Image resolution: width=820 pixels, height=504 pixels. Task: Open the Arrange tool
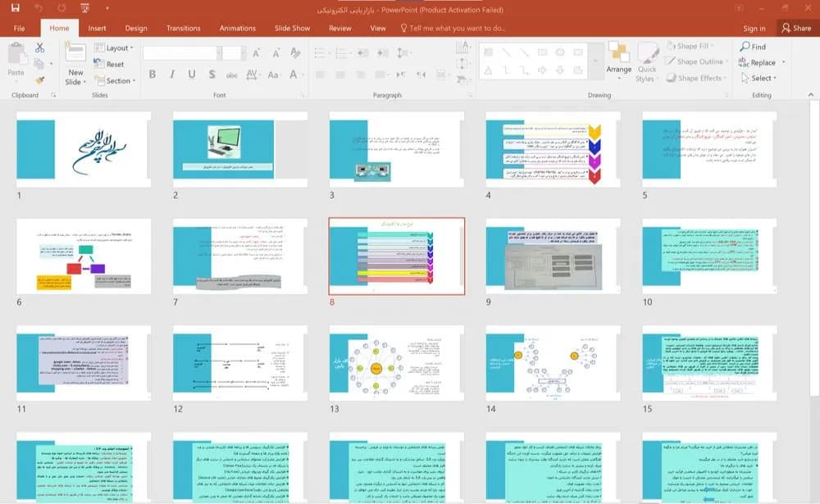point(618,61)
